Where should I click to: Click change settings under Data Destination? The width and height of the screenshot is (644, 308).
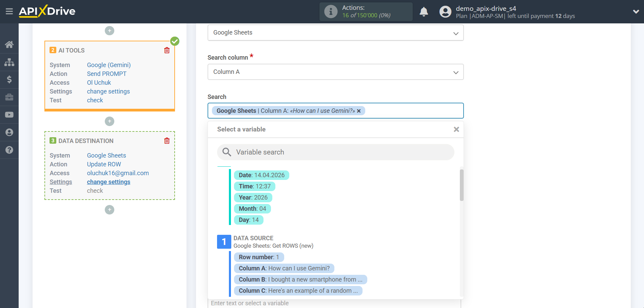click(x=109, y=182)
